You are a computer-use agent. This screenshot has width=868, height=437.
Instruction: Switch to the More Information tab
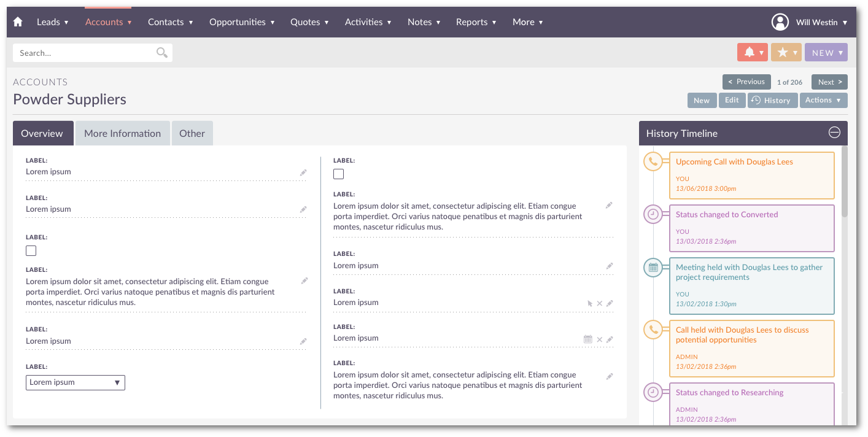tap(122, 133)
